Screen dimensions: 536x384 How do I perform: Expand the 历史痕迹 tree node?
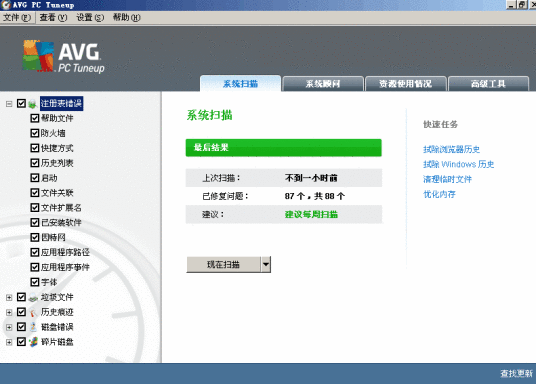(9, 313)
